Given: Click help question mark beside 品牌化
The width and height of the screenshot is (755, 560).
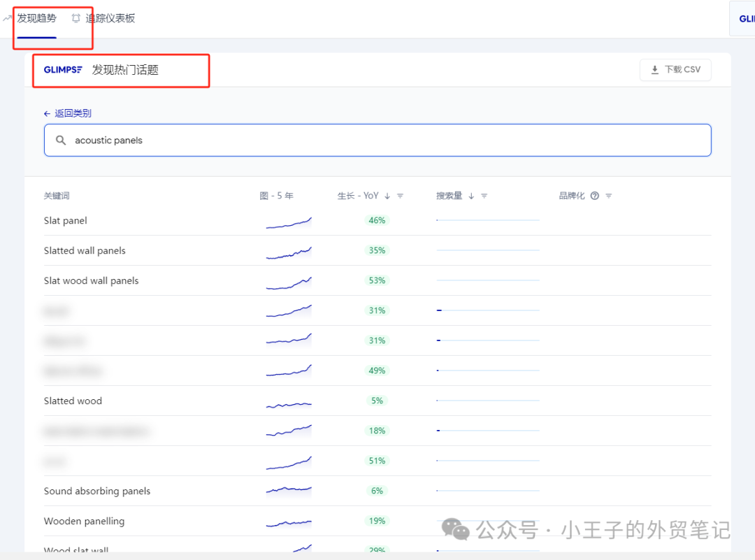Looking at the screenshot, I should tap(594, 196).
